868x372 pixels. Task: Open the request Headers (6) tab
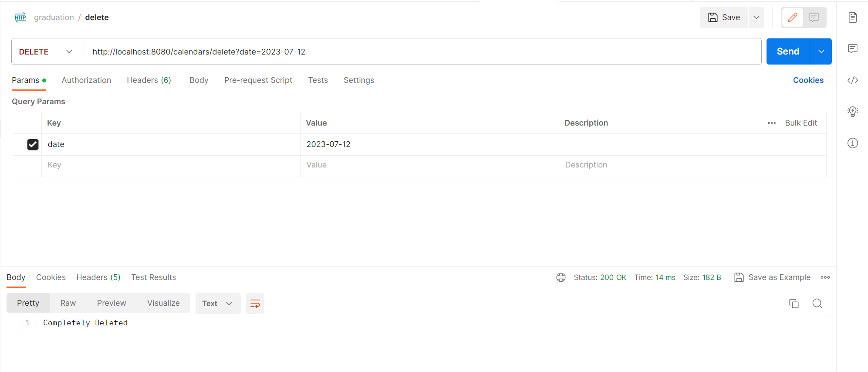coord(149,80)
